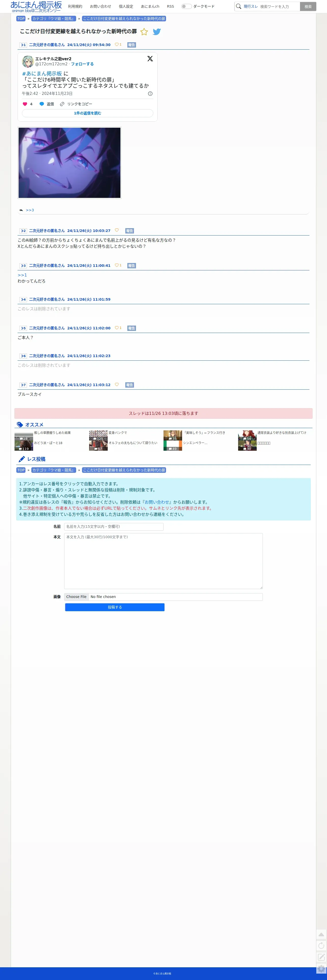Click the heart on post 7
Screen dimensions: 327x980
[117, 384]
